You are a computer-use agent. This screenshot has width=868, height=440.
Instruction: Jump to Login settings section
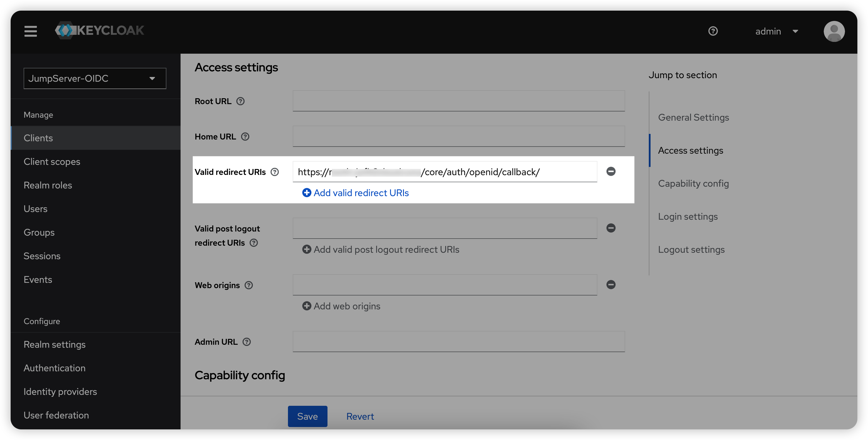point(688,217)
